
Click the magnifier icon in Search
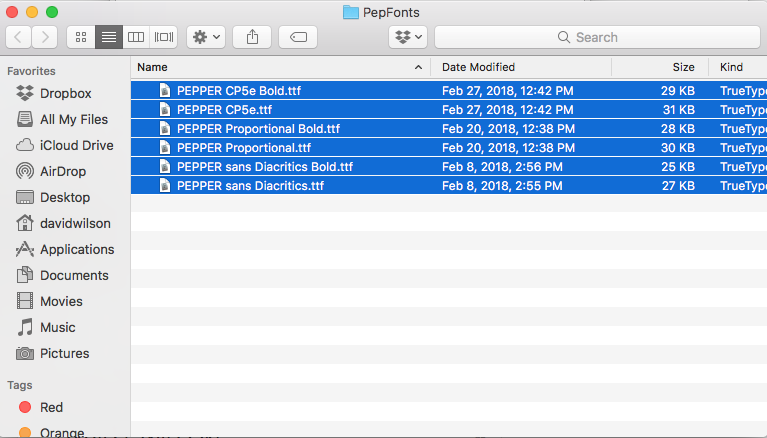564,37
